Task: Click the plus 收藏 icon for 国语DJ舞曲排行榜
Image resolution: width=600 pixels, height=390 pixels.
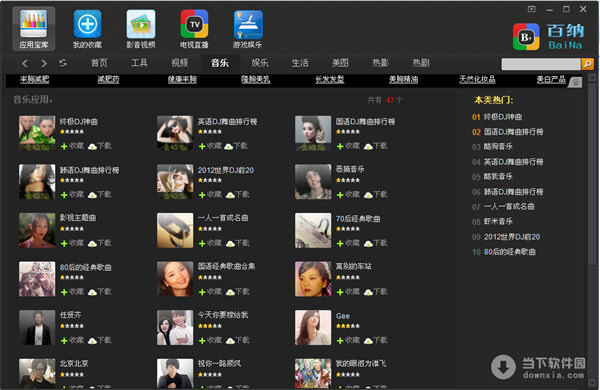Action: click(340, 146)
